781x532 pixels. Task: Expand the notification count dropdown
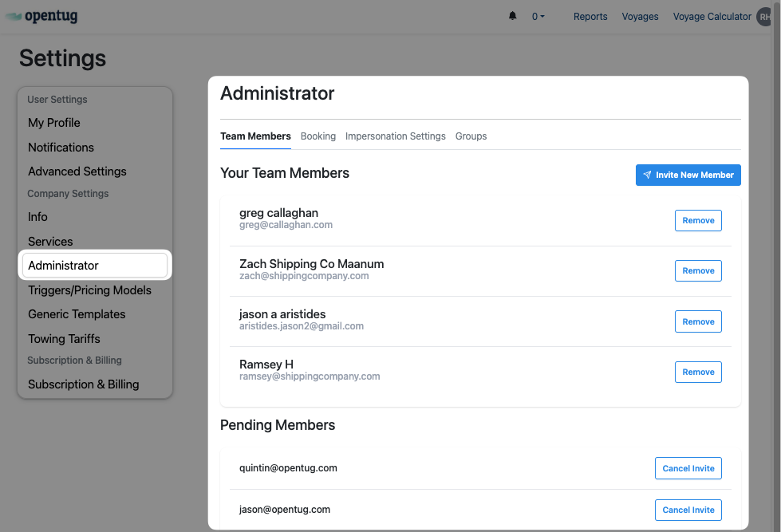538,17
